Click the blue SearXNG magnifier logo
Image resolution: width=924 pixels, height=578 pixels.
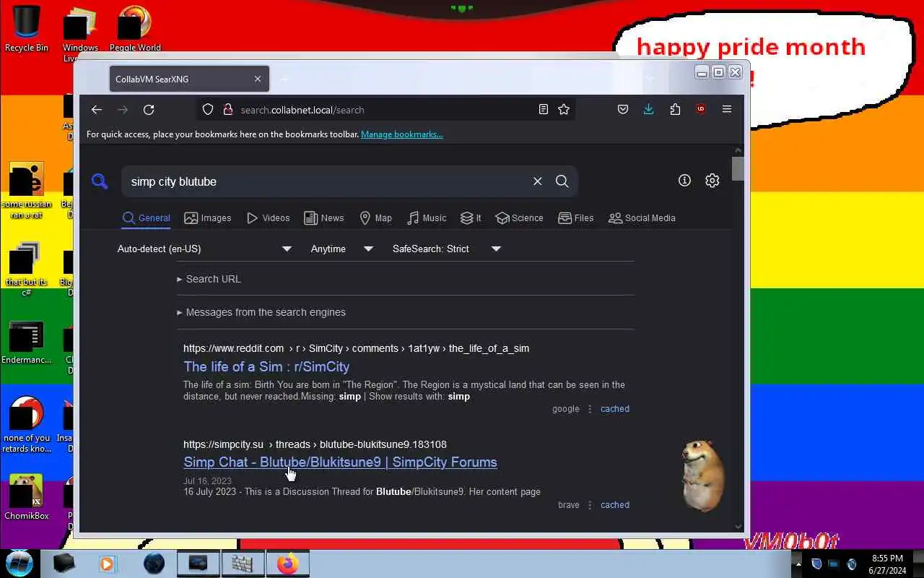[x=100, y=181]
